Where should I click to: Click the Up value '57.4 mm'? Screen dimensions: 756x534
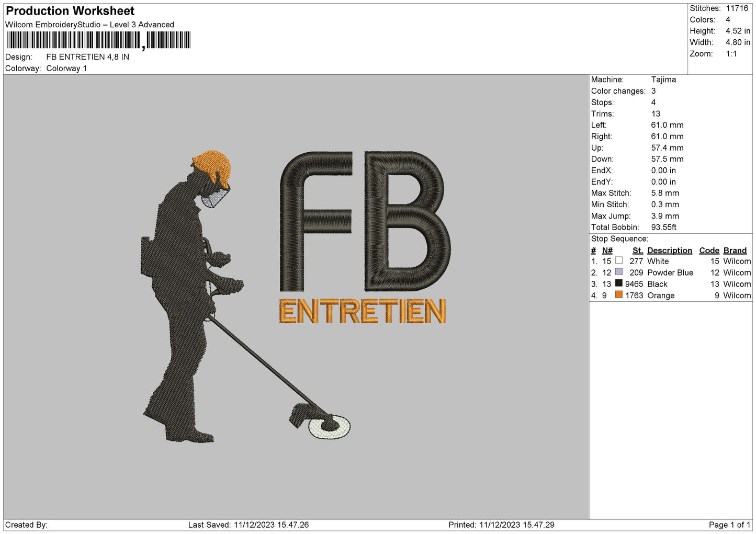point(667,147)
